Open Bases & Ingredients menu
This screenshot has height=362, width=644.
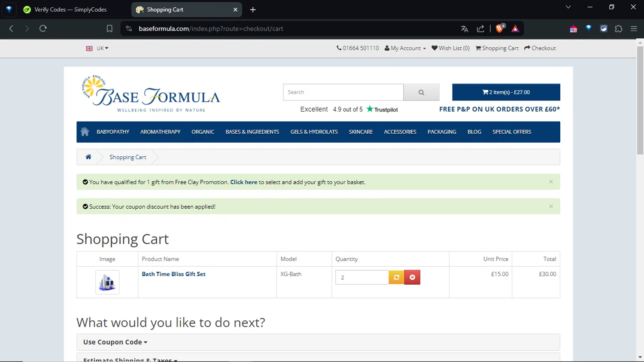(x=252, y=132)
